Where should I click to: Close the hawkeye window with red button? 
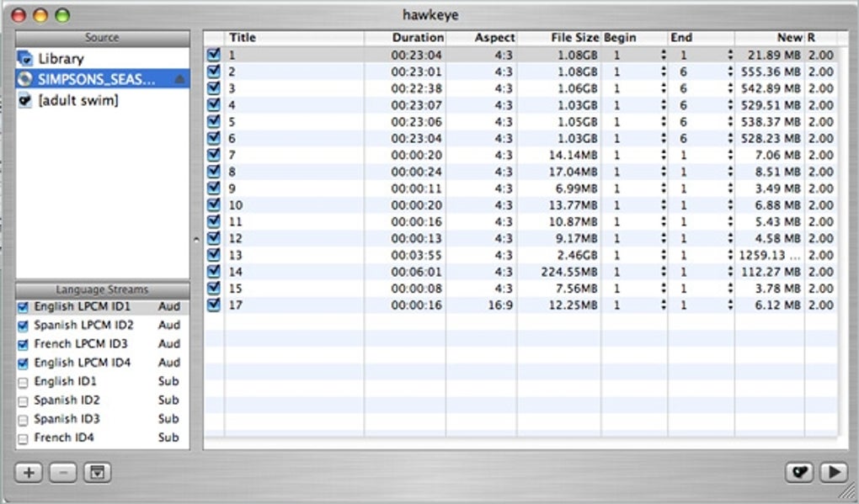point(19,15)
